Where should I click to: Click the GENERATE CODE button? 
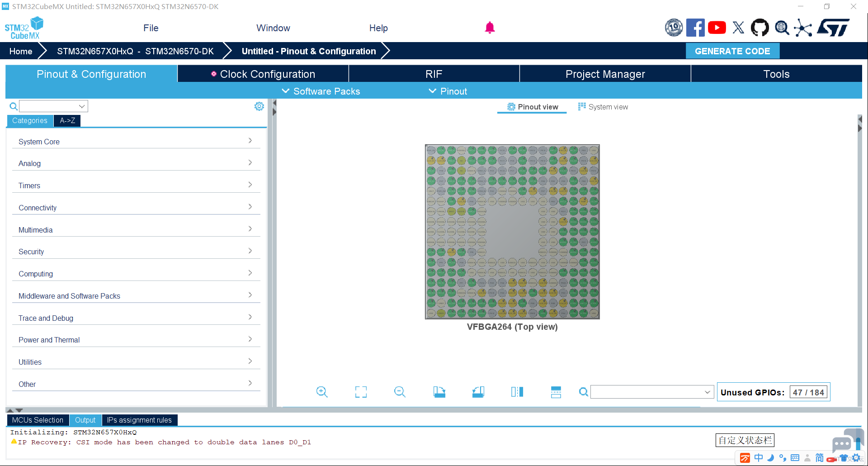point(732,51)
